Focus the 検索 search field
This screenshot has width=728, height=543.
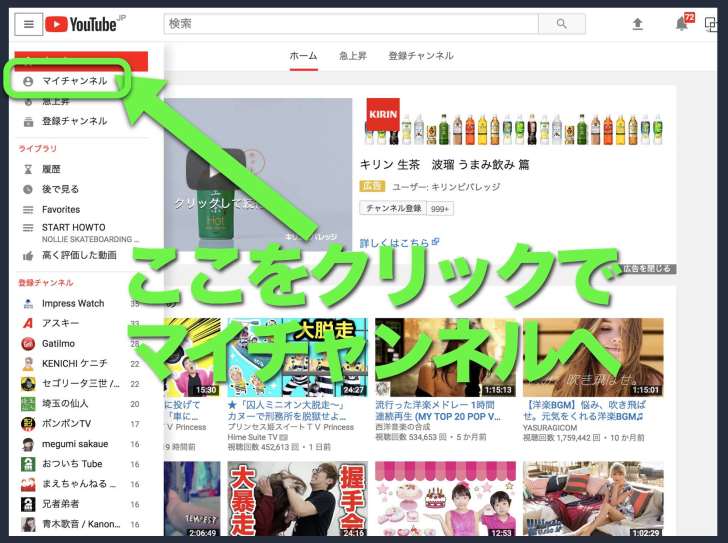pos(351,24)
